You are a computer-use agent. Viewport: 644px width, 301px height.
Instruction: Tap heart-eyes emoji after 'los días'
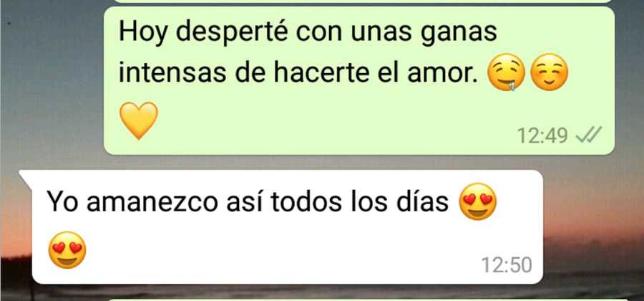pos(477,201)
